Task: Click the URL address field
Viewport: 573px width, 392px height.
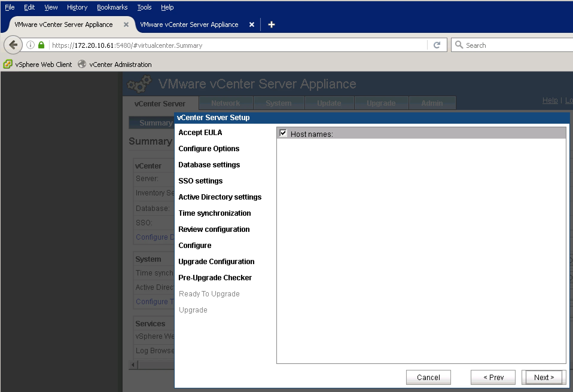Action: point(238,45)
